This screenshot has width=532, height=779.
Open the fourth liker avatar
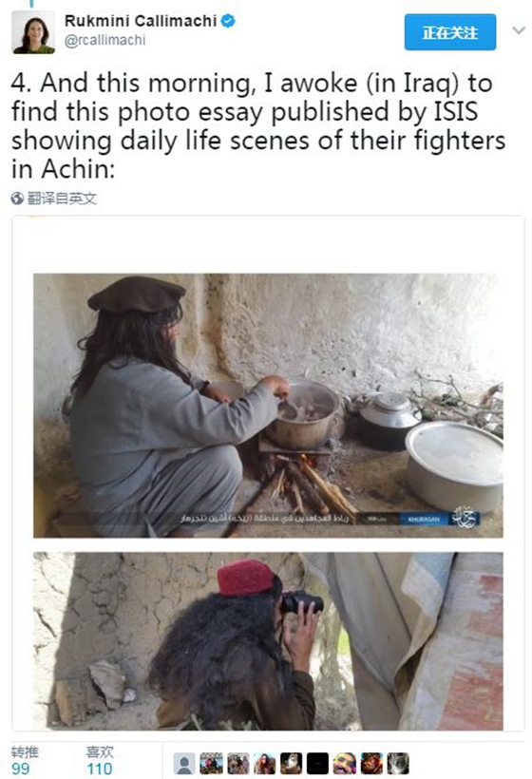tap(264, 764)
